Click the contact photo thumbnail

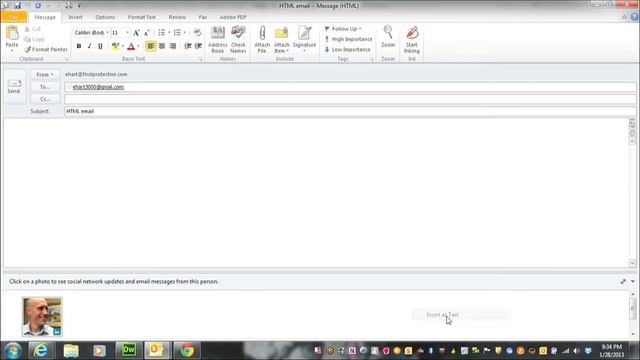tap(42, 317)
